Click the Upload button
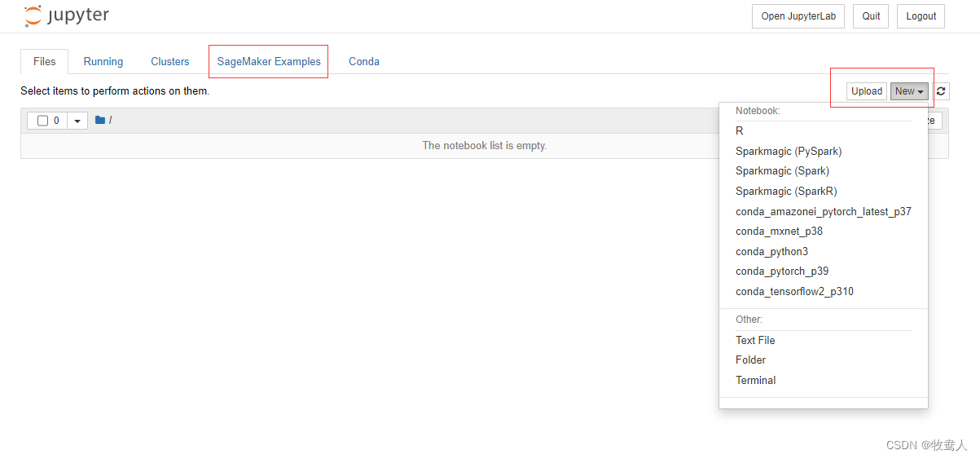 (x=867, y=91)
